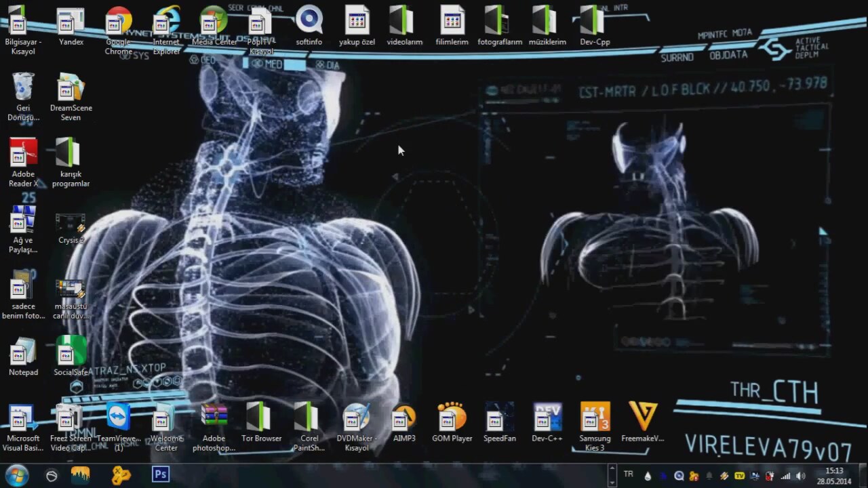Viewport: 868px width, 488px height.
Task: Click the bell notification tray icon
Action: 709,476
